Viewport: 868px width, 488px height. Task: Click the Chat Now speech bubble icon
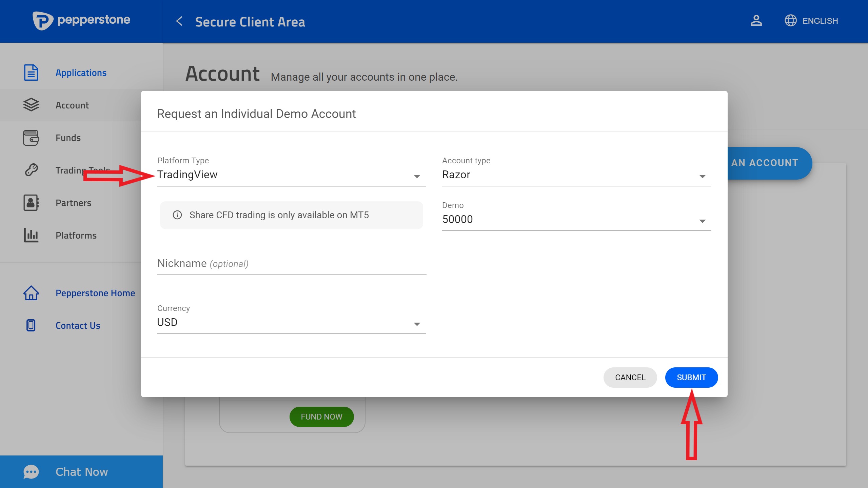click(x=31, y=472)
